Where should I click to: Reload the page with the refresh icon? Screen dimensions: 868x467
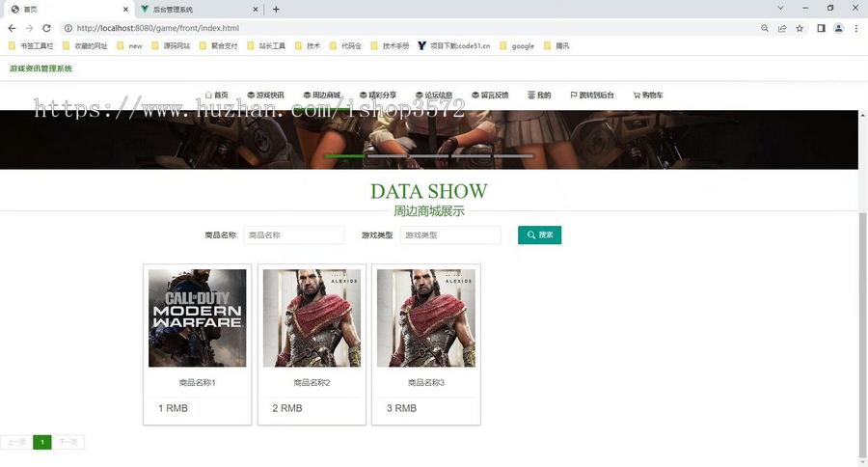coord(46,28)
